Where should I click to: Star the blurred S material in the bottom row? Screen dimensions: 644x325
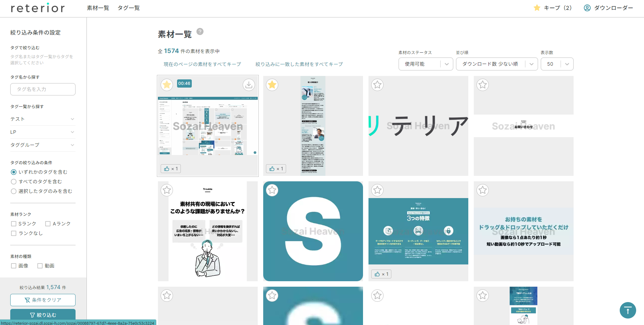pos(272,295)
